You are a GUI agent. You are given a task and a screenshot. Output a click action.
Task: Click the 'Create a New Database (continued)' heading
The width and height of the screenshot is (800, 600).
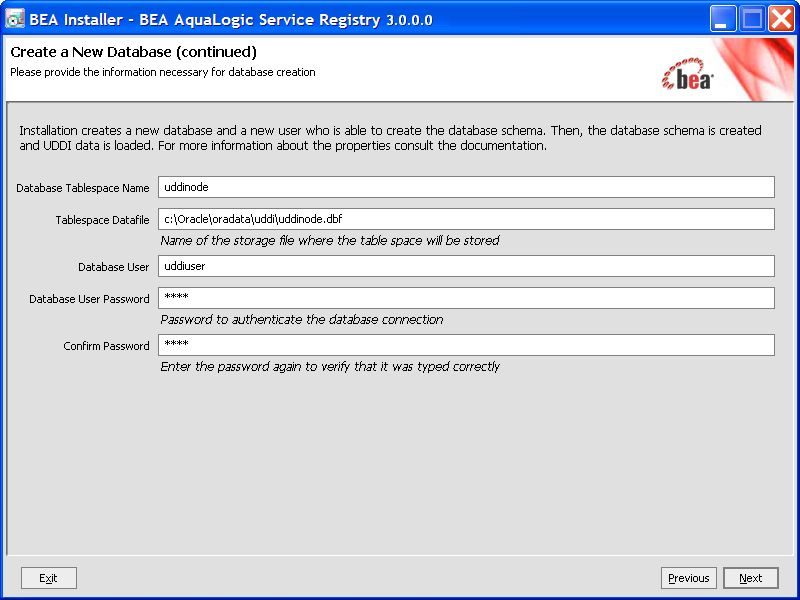134,52
